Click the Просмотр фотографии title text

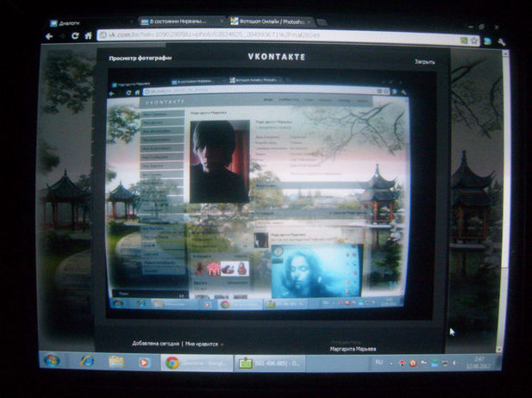click(141, 58)
